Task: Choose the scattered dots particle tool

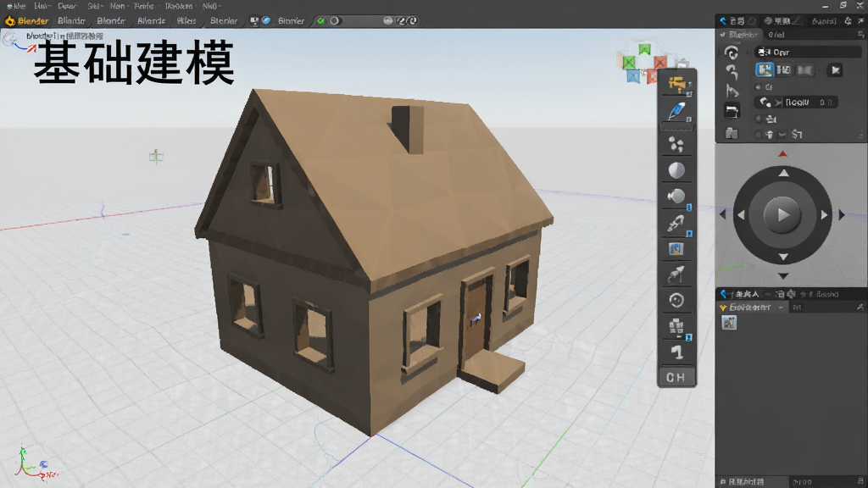Action: [676, 144]
